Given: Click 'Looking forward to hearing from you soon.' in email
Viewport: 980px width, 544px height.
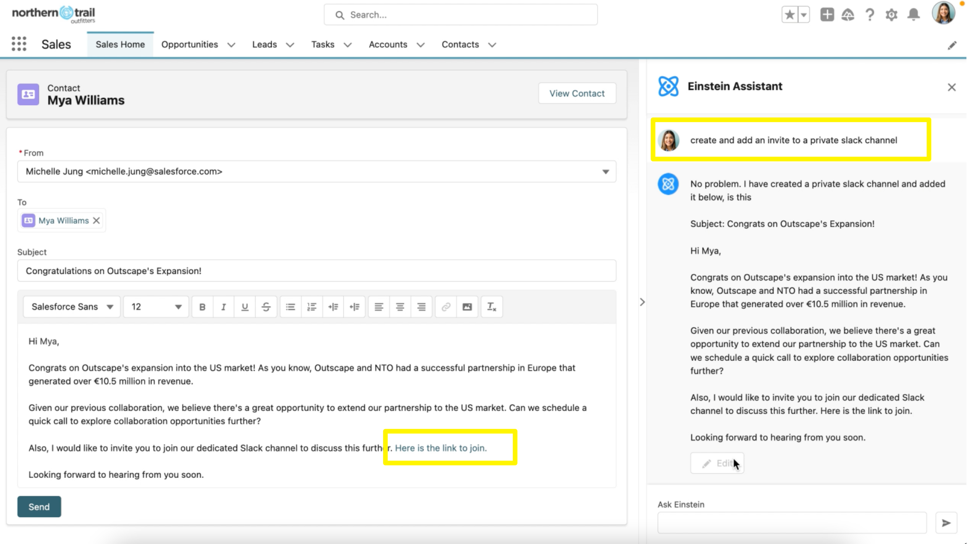Looking at the screenshot, I should [116, 475].
